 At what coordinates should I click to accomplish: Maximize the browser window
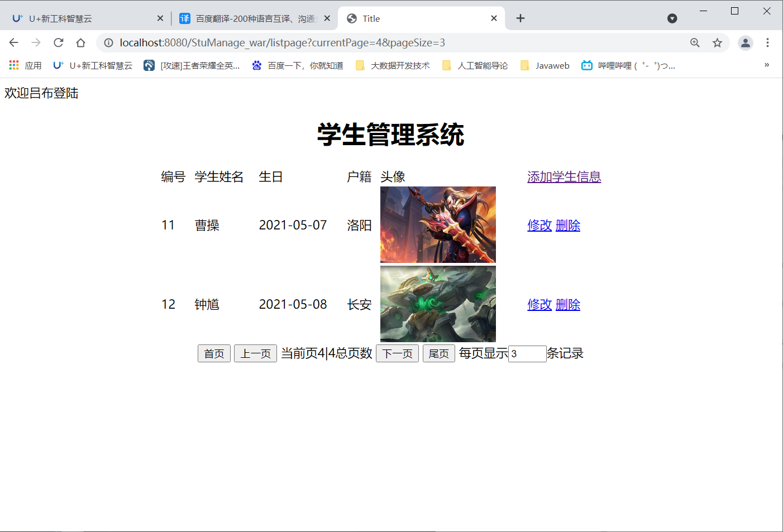[x=735, y=11]
